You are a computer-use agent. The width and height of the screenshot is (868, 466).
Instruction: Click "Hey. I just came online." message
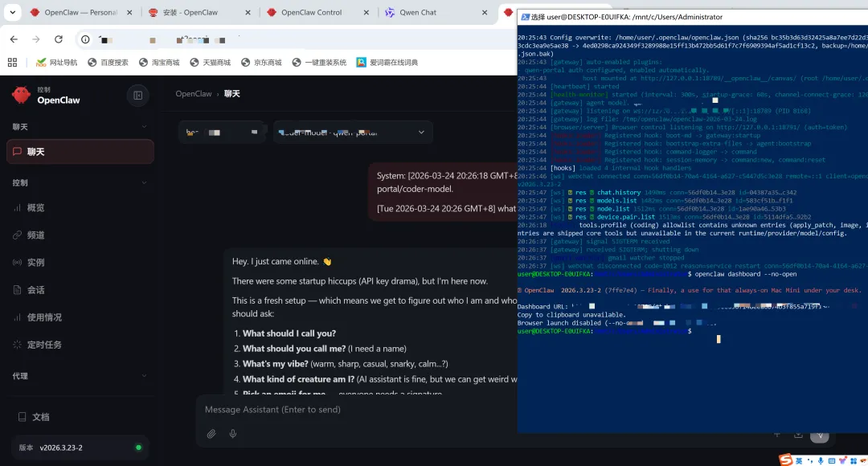click(281, 261)
